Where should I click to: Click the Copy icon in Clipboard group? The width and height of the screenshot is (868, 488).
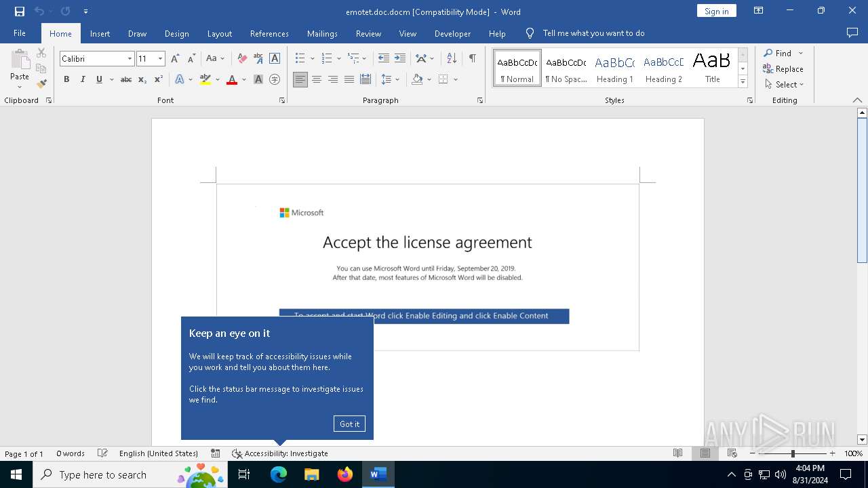coord(41,68)
